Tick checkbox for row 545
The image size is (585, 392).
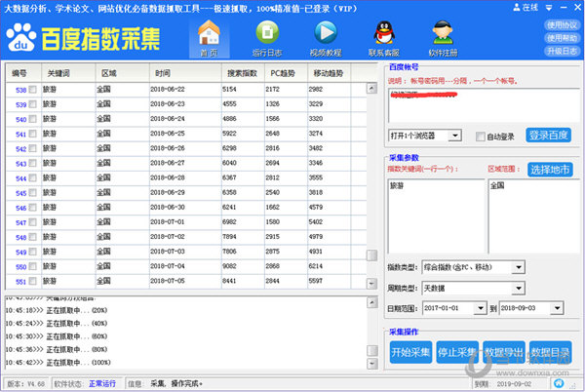tap(33, 193)
